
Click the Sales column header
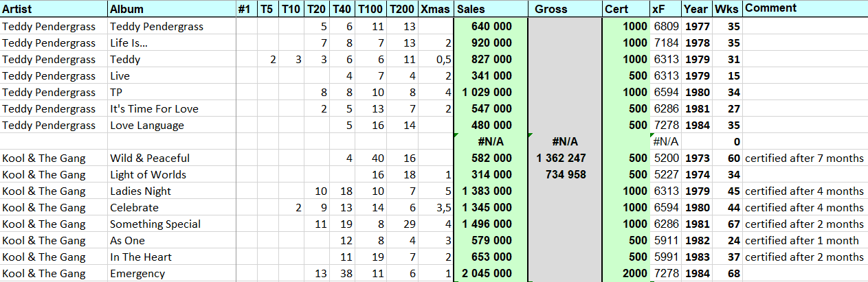[x=490, y=9]
